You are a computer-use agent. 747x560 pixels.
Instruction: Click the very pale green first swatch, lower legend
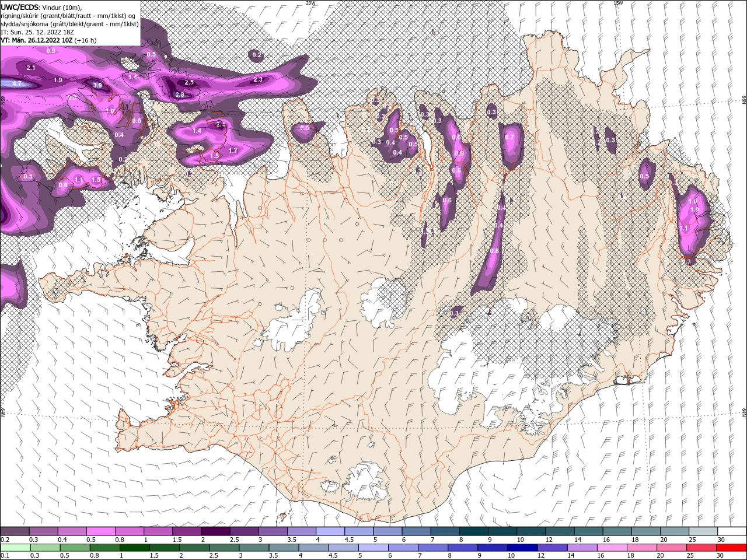tap(15, 548)
